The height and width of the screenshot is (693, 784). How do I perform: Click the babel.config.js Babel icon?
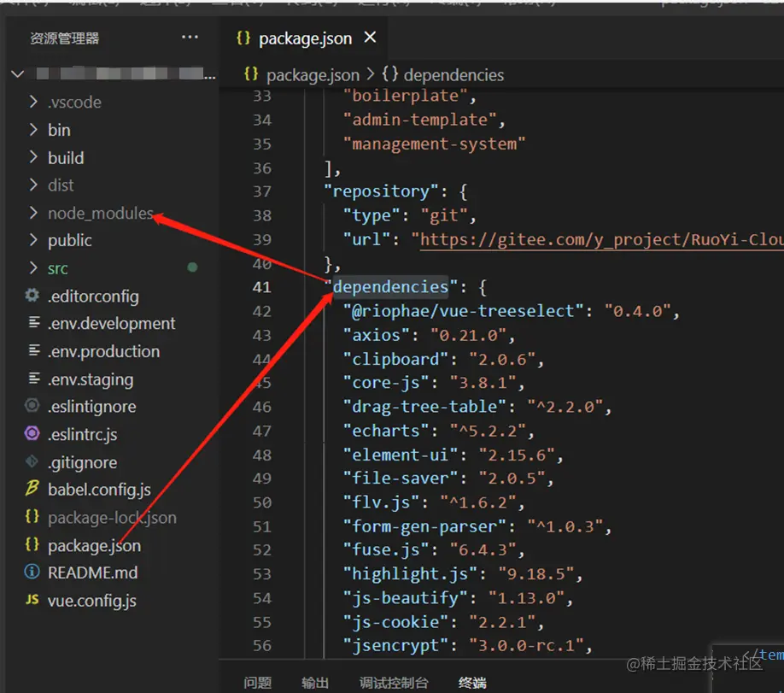coord(32,487)
